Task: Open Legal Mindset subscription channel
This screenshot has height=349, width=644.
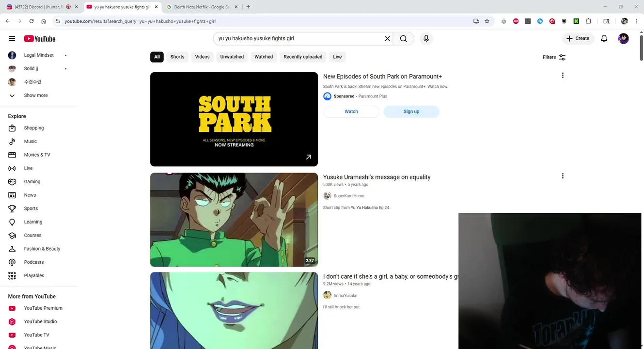Action: click(39, 55)
